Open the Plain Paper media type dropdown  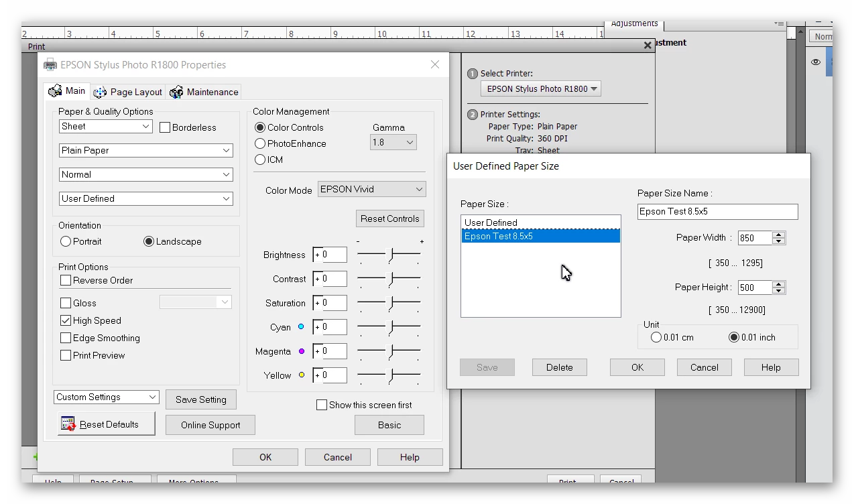[x=146, y=150]
